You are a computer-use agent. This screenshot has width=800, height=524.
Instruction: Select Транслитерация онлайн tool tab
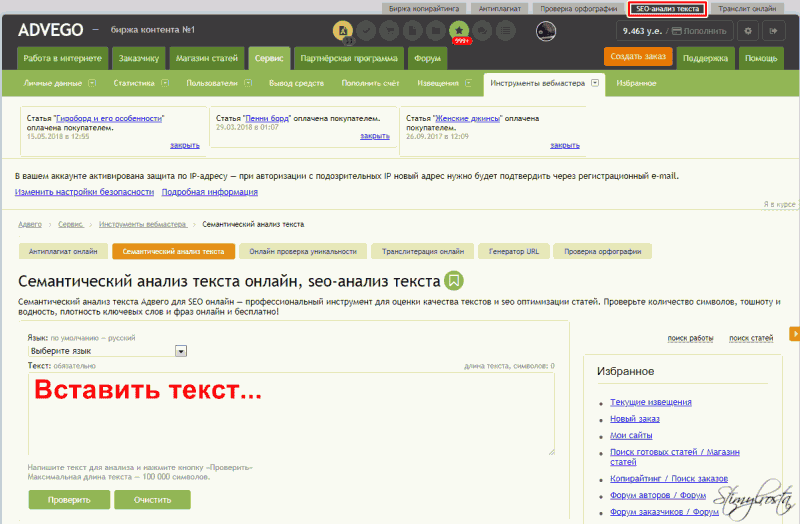[x=423, y=252]
